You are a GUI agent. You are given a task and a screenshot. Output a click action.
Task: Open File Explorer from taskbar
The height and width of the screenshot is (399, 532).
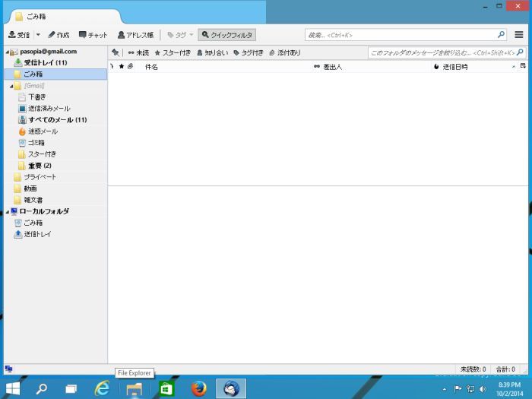(x=134, y=389)
